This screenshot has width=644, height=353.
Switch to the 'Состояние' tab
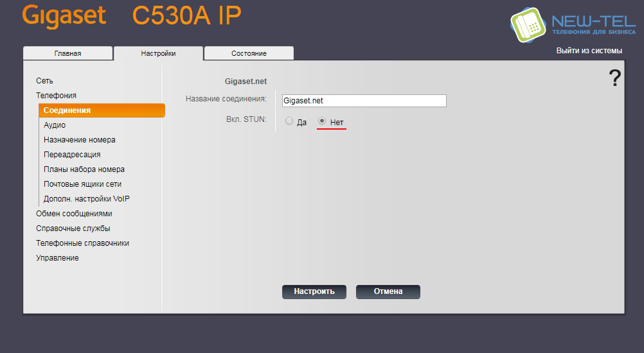tap(249, 53)
